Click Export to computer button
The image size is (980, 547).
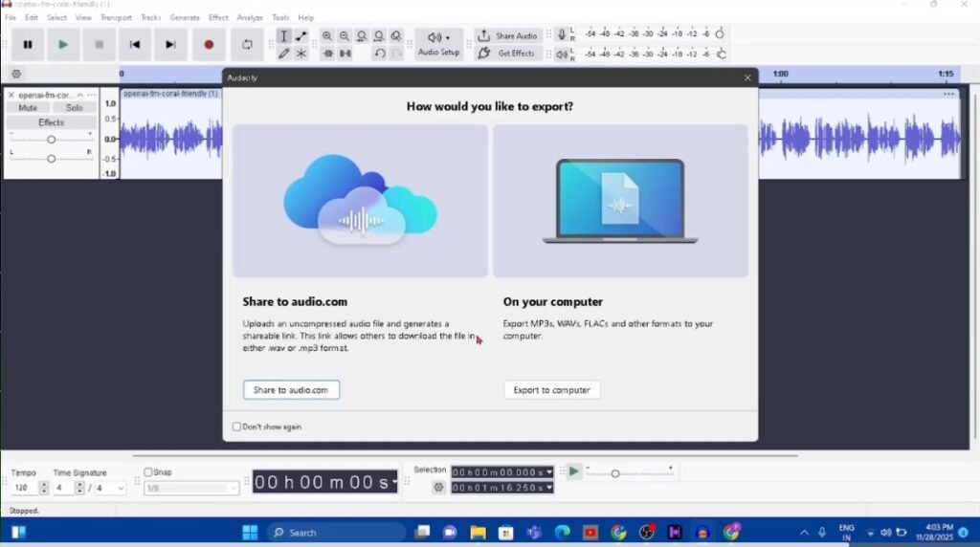(552, 390)
